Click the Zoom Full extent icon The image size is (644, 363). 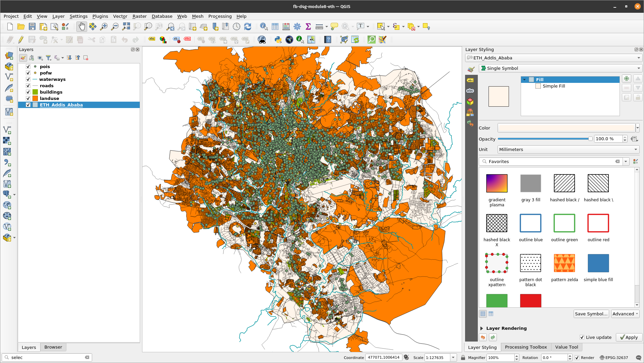coord(126,27)
